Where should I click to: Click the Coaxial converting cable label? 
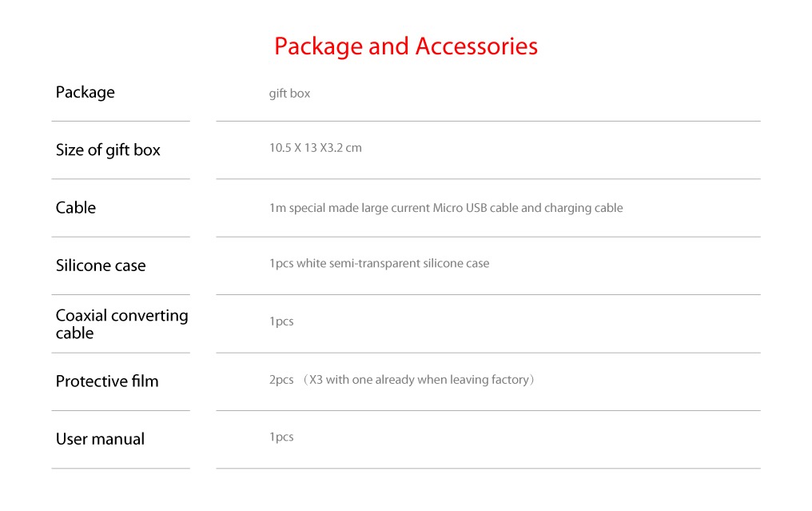(x=121, y=324)
